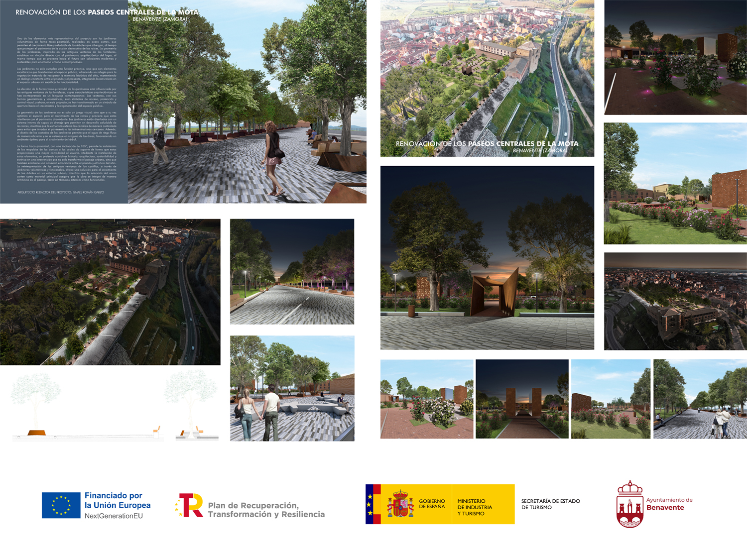Click the Ayuntamiento de Benavente crest
This screenshot has height=560, width=747.
(x=630, y=504)
